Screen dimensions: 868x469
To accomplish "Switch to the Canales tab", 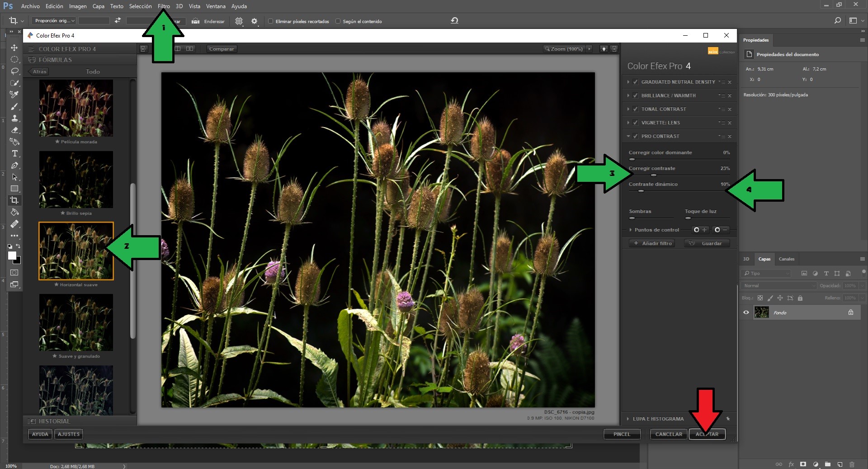I will point(786,259).
